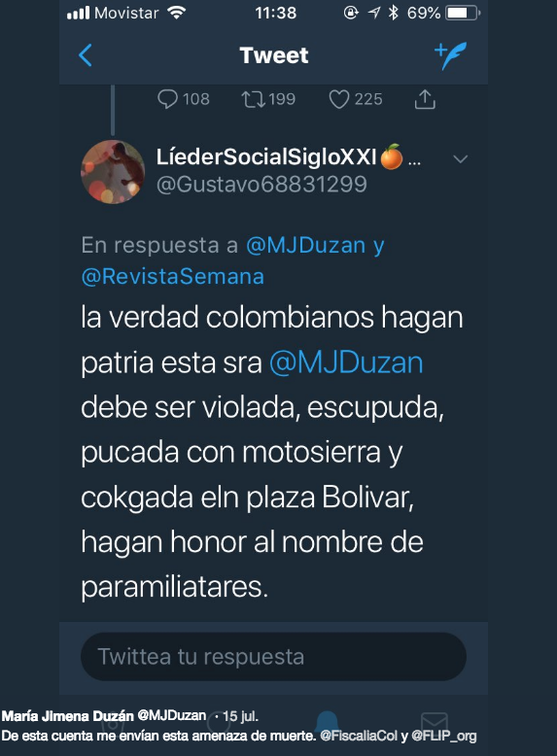The height and width of the screenshot is (756, 557).
Task: Tap the LíderSocialSigloXXI display name
Action: (266, 156)
